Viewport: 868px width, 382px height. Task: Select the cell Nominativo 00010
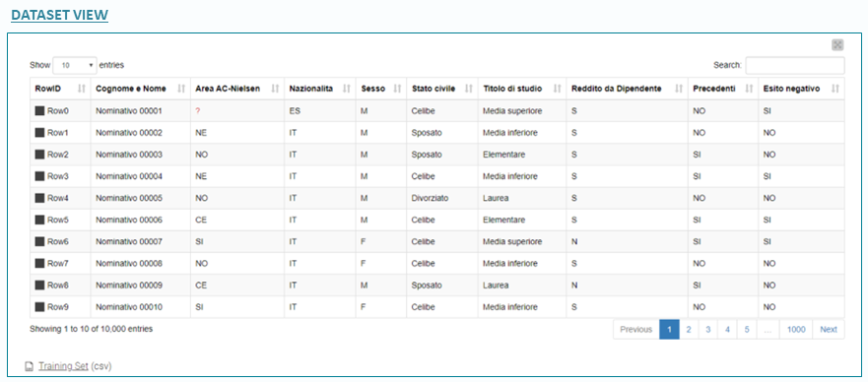coord(129,307)
